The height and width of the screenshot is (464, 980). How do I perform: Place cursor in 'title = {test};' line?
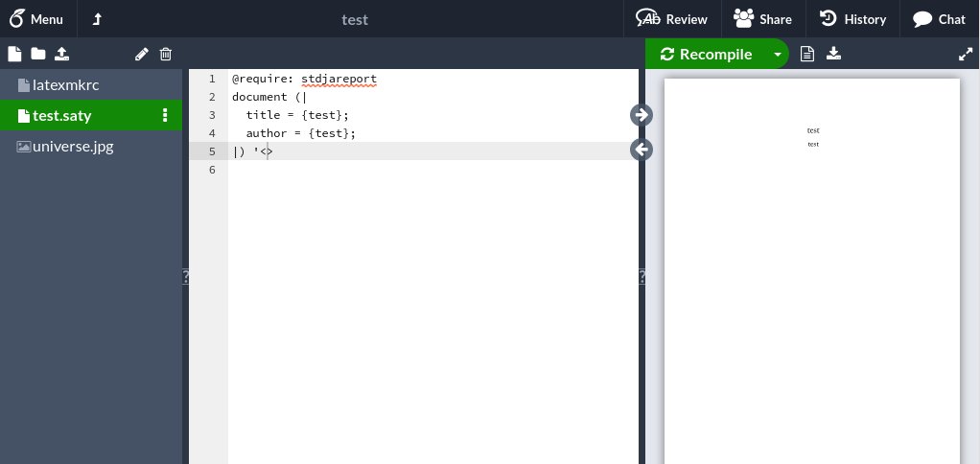297,116
